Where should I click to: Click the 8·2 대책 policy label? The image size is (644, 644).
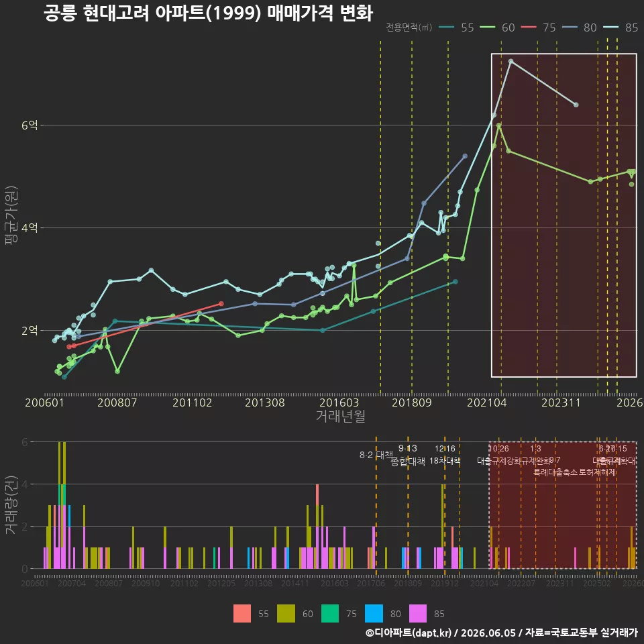(376, 455)
